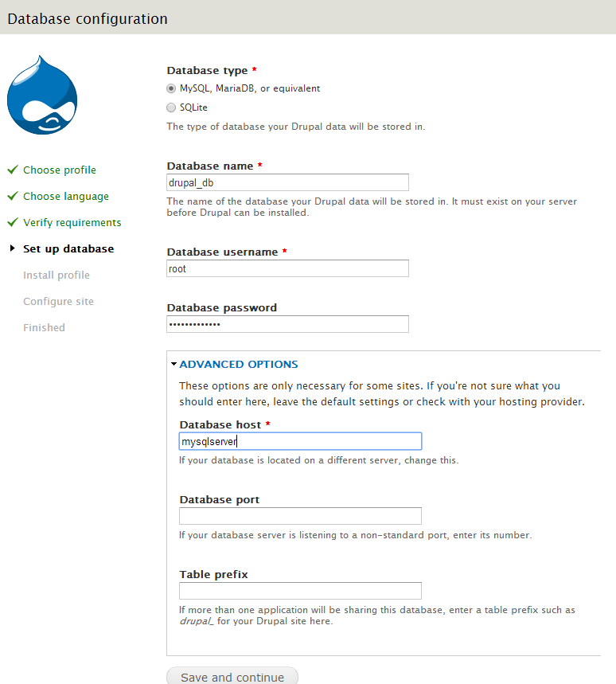Click the Database username label
Screen dimensions: 616x684
[222, 252]
